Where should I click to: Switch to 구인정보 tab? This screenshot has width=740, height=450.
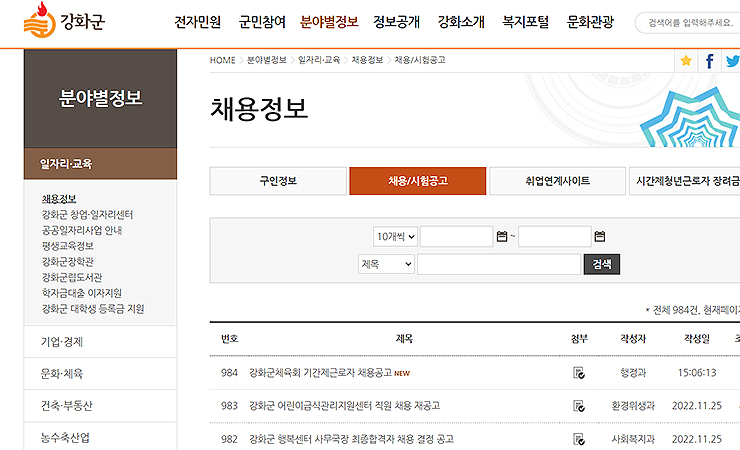click(x=278, y=181)
